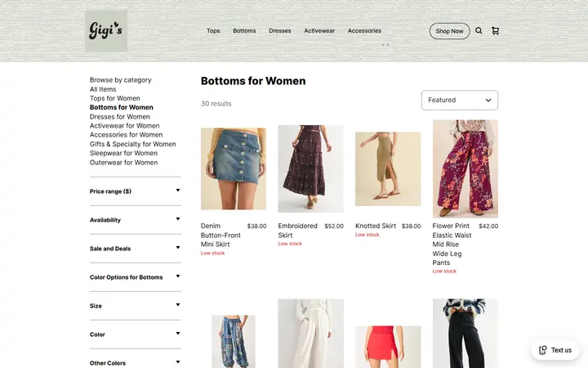Click the Browse by category label

pos(120,80)
